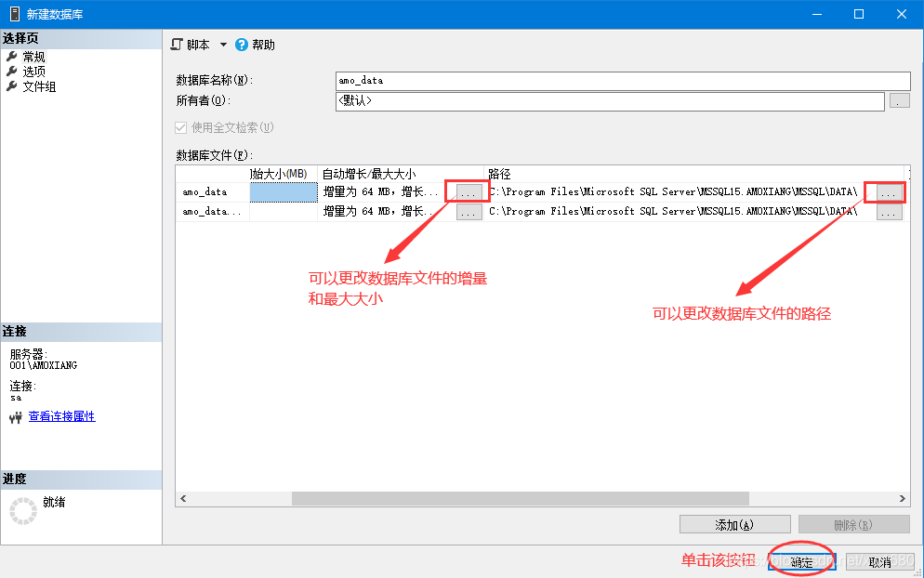Select the 常规 page in 选择页 pane
Screen dimensions: 924x578
point(34,56)
